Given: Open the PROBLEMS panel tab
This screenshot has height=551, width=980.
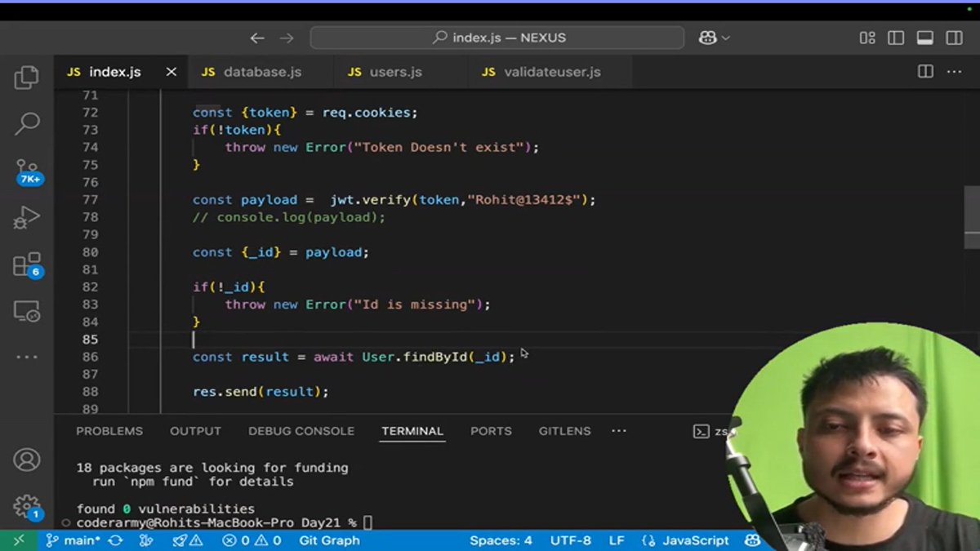Looking at the screenshot, I should tap(109, 431).
